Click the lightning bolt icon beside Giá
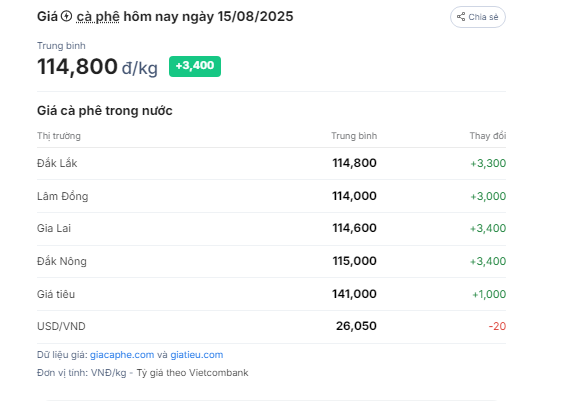 [x=66, y=16]
